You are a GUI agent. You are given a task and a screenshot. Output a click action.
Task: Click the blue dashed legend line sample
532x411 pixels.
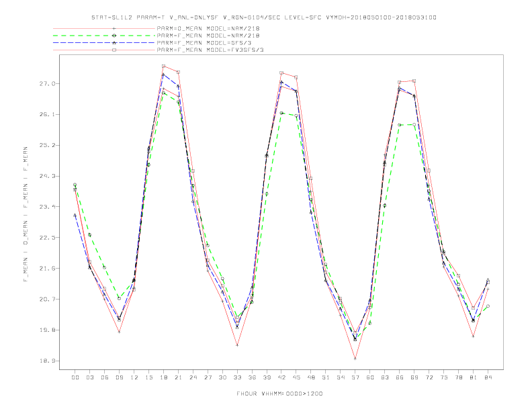click(x=104, y=43)
